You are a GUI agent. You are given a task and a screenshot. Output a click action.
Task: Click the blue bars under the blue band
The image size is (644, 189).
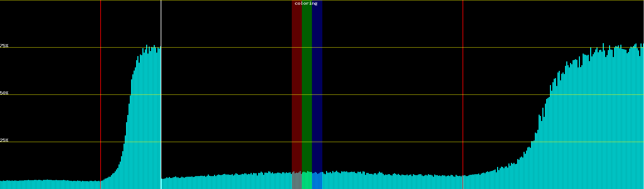tap(317, 181)
